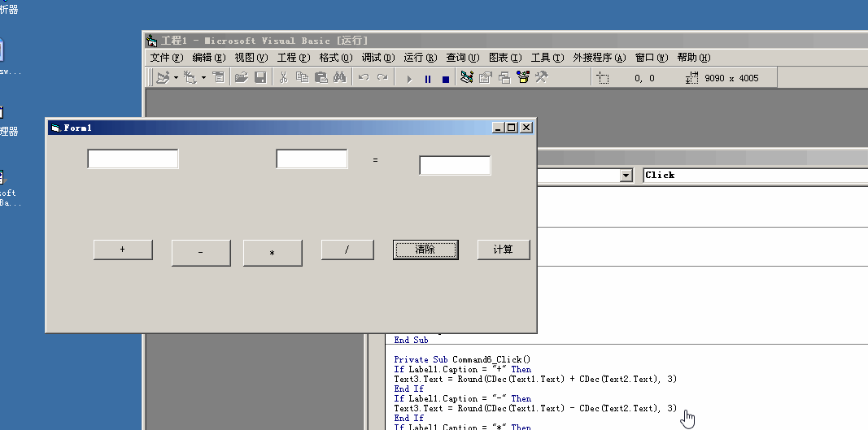Click the Menu Editor toolbar icon
Screen dimensions: 868x430
point(218,78)
